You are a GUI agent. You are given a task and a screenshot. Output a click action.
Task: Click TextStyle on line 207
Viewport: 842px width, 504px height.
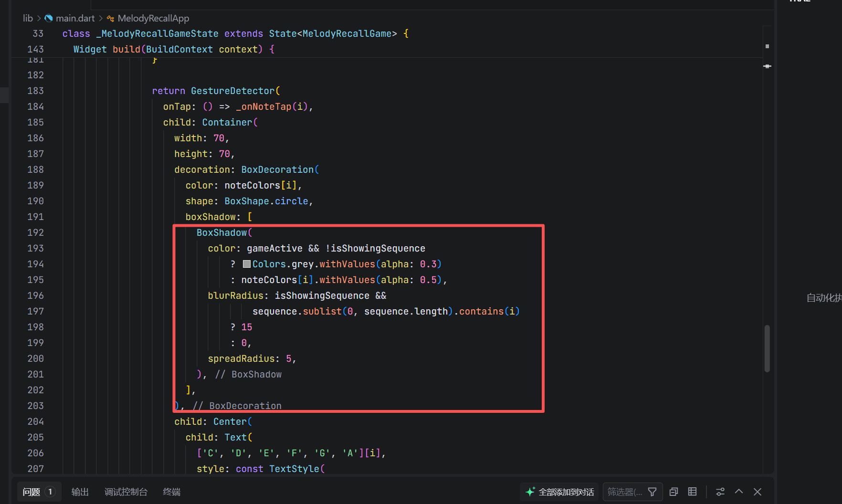[294, 469]
